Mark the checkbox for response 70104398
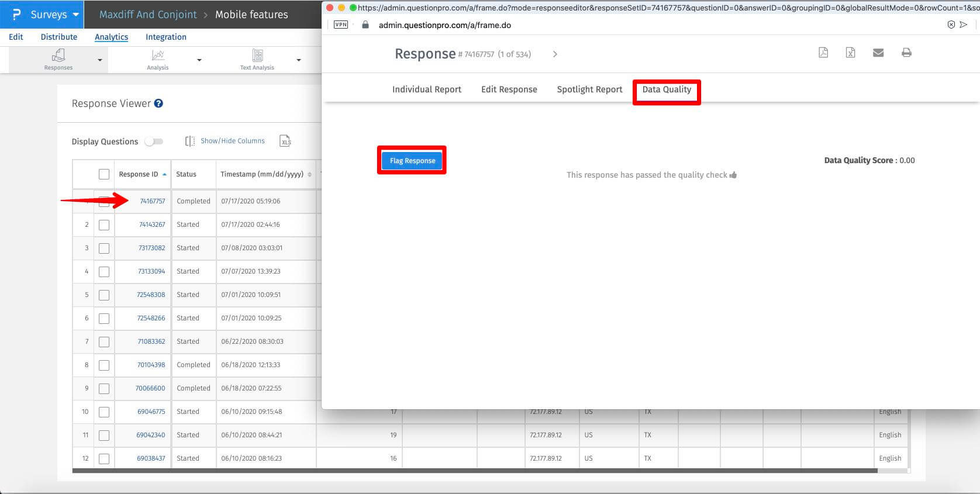 pos(104,365)
